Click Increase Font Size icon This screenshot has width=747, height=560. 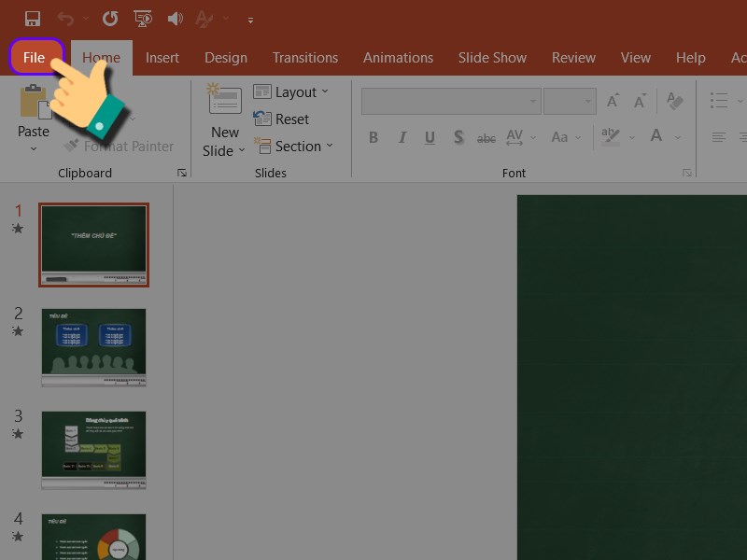(613, 102)
